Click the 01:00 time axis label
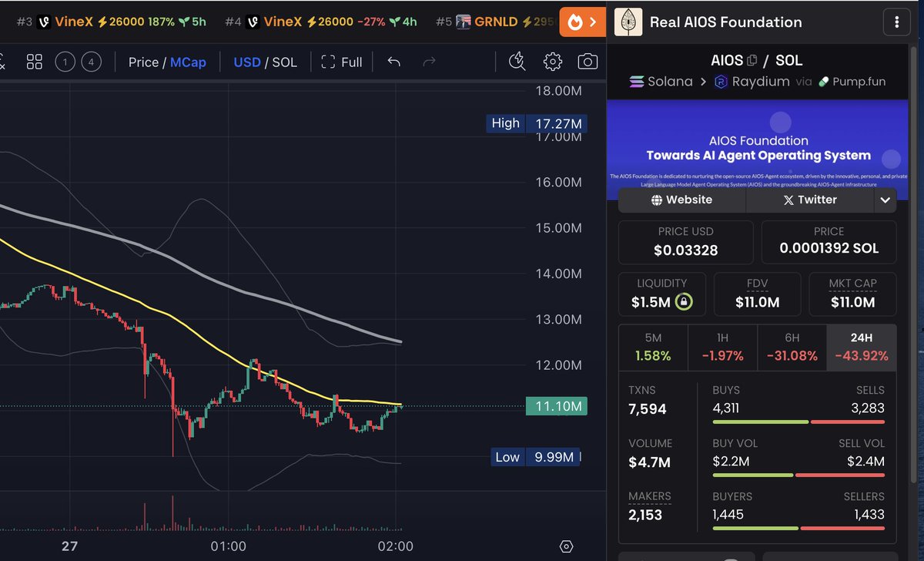 227,546
